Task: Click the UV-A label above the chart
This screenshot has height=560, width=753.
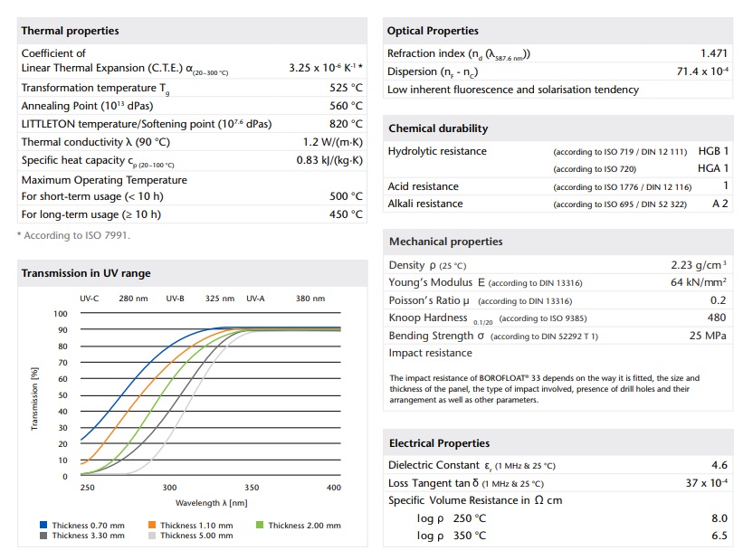Action: [x=255, y=299]
